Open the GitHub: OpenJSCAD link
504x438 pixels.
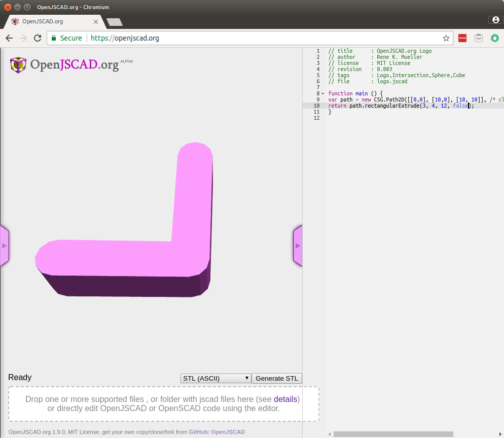217,432
